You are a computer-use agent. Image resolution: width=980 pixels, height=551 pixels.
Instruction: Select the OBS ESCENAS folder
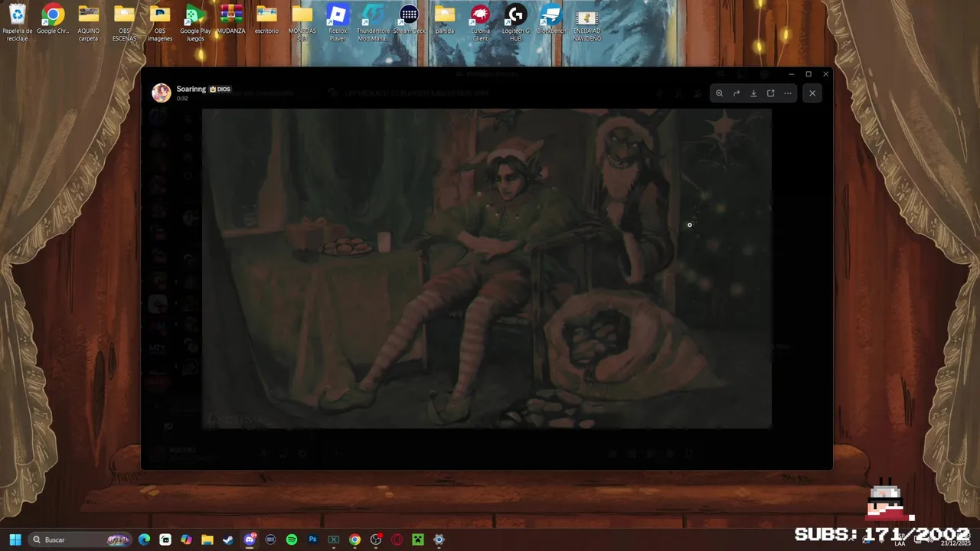124,23
